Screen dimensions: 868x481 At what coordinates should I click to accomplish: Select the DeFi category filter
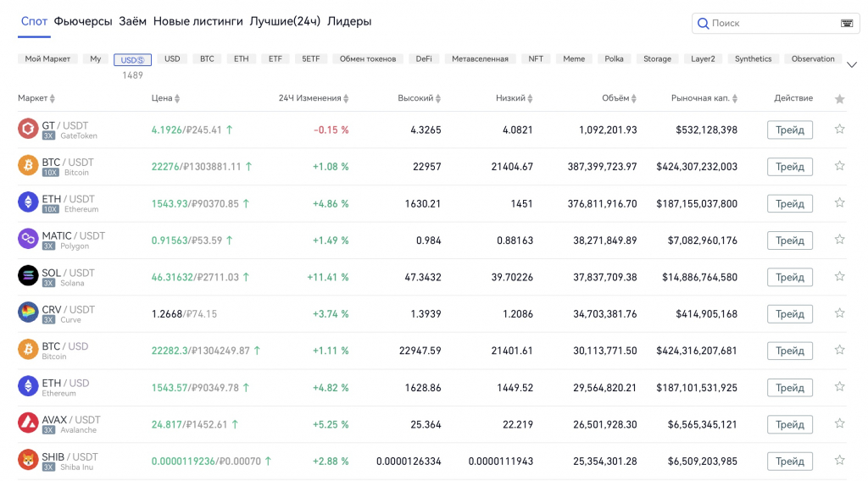[x=424, y=58]
